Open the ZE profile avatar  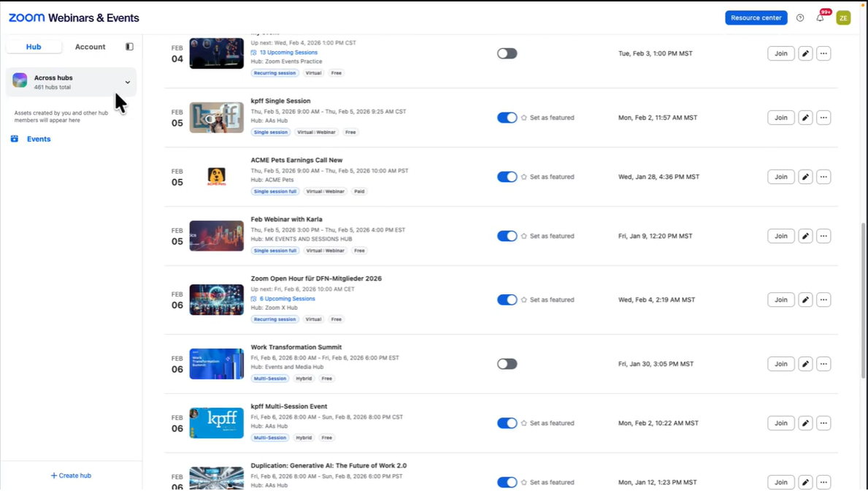point(843,18)
